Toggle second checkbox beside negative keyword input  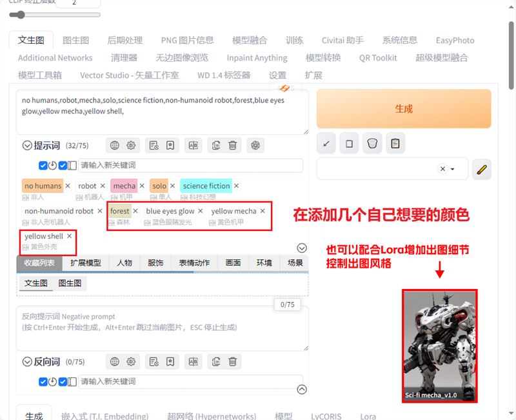click(x=63, y=382)
